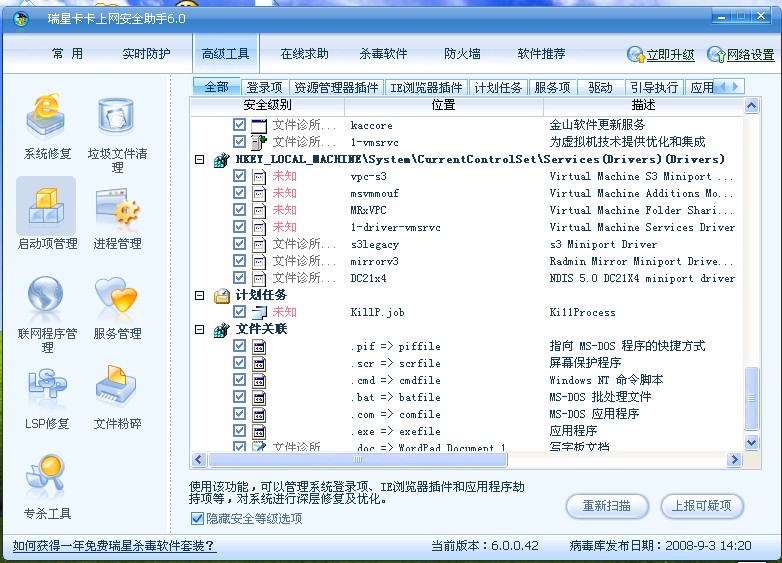Image resolution: width=782 pixels, height=563 pixels.
Task: Toggle the MRxVPC checkbox
Action: click(239, 210)
